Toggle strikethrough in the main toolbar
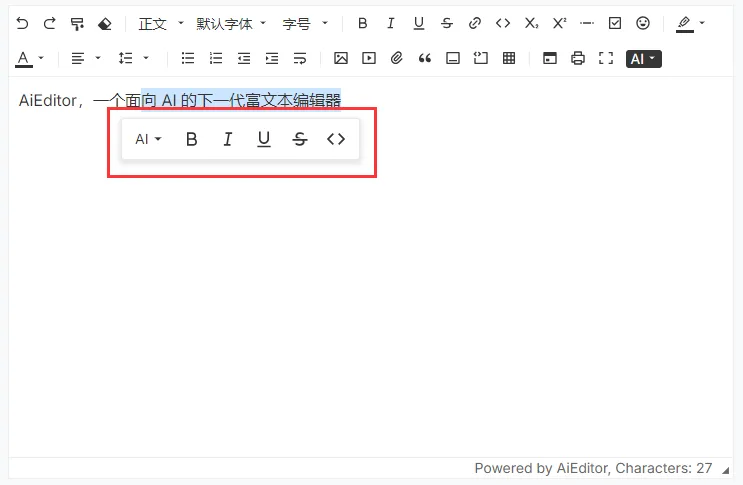743x485 pixels. coord(447,23)
